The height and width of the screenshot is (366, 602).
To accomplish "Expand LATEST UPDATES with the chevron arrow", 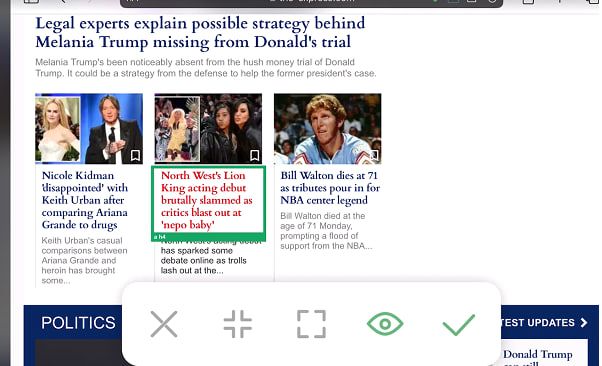I will (x=584, y=323).
